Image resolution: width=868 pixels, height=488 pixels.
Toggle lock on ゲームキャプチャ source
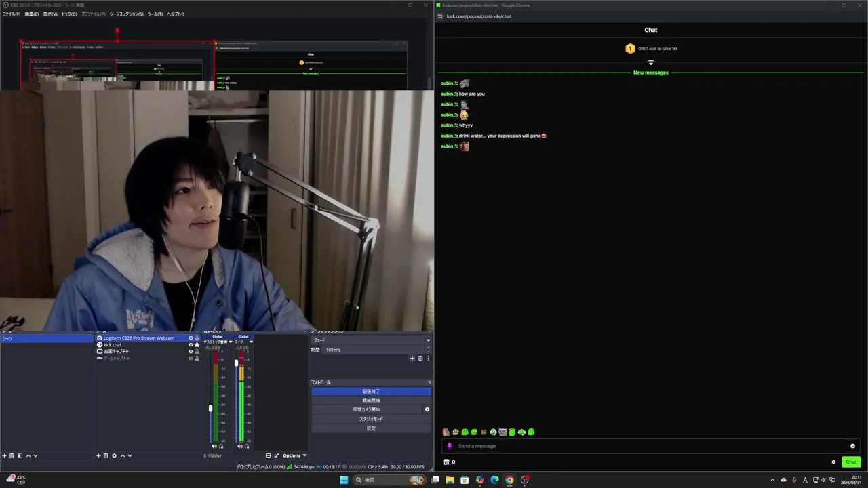click(x=197, y=358)
